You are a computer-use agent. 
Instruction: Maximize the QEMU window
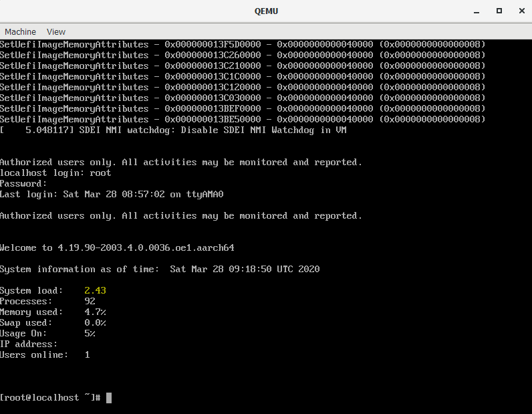coord(499,11)
